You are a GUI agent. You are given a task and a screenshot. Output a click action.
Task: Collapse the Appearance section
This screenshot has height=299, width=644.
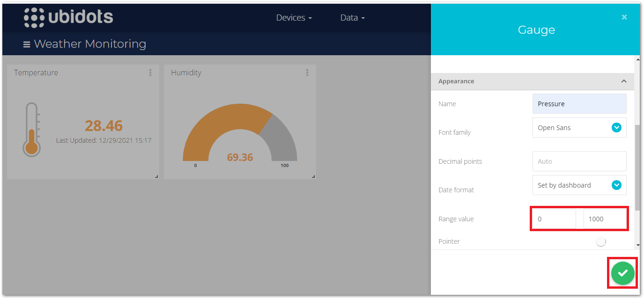[623, 81]
